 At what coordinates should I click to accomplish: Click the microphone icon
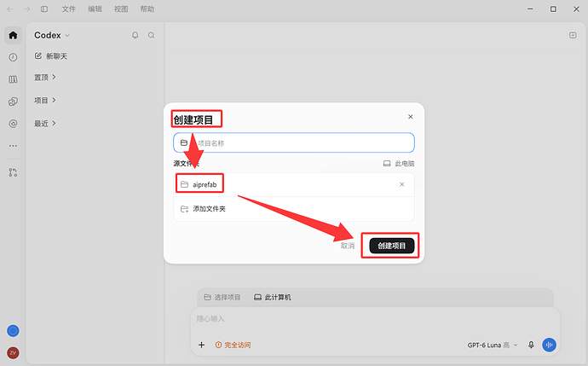pyautogui.click(x=531, y=345)
